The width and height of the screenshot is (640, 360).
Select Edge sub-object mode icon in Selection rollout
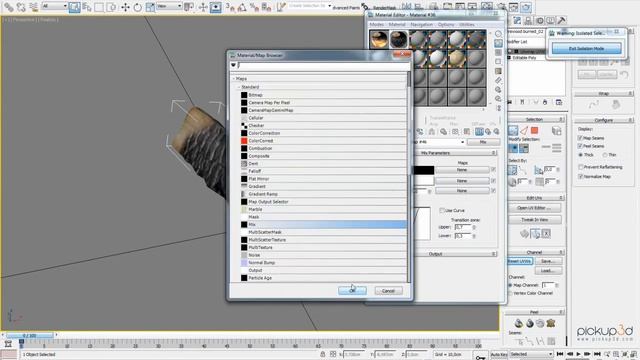point(524,131)
